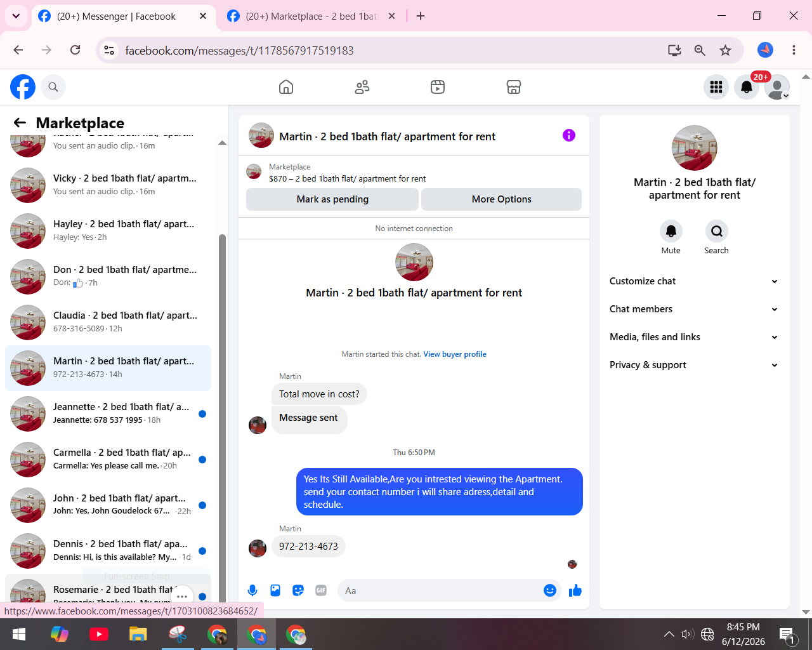This screenshot has height=650, width=812.
Task: Reload the page with the refresh icon
Action: pyautogui.click(x=75, y=50)
